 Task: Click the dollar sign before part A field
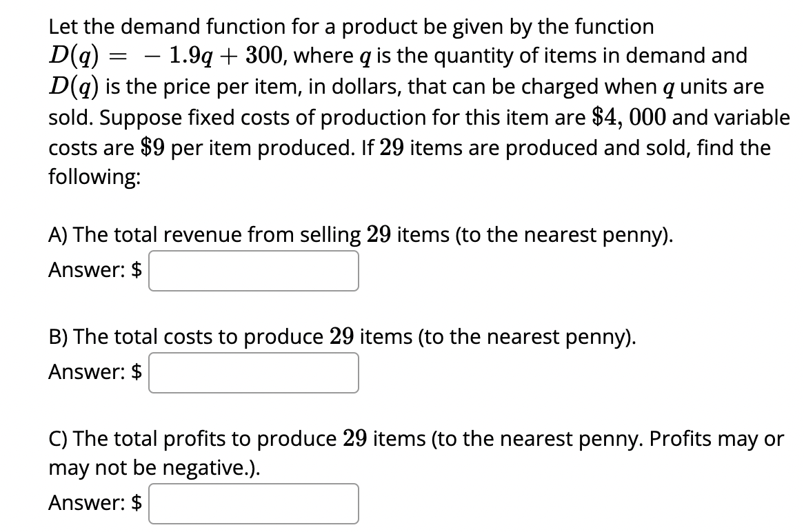click(x=137, y=269)
